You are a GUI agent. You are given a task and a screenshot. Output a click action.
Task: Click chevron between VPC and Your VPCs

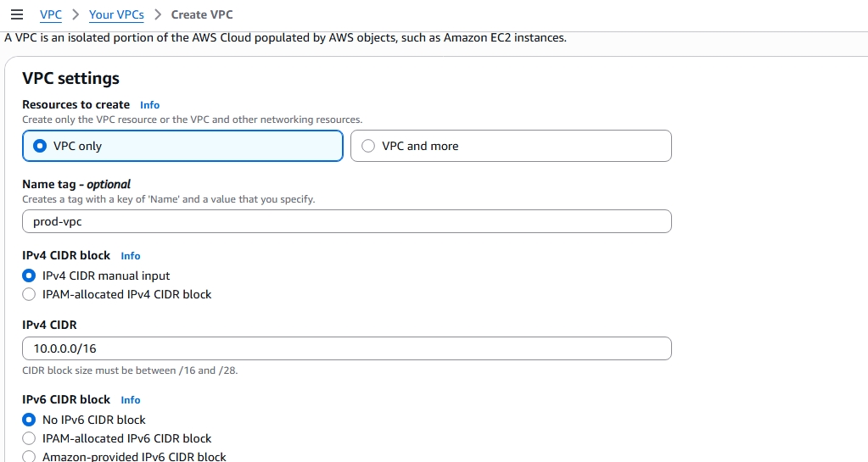pyautogui.click(x=76, y=14)
